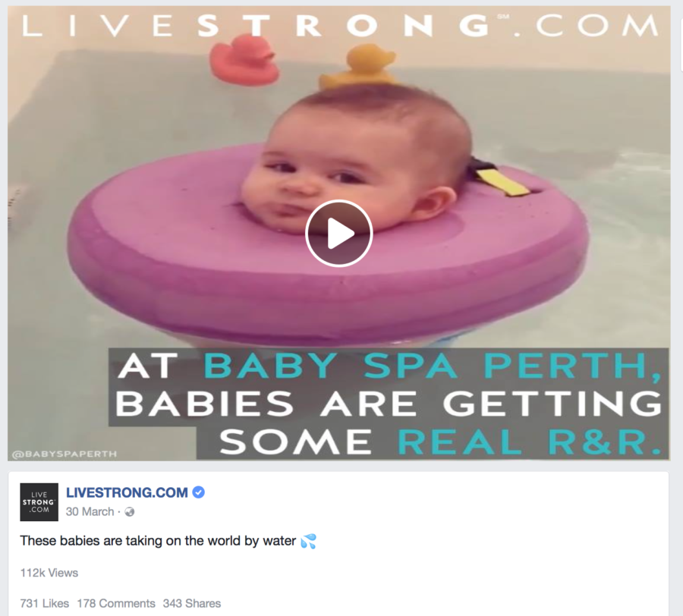Click the REAL R&R caption text
683x616 pixels.
[x=529, y=442]
